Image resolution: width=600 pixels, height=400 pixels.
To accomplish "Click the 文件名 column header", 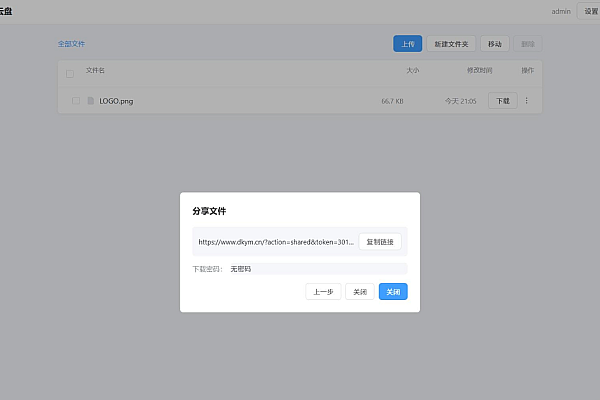I will pos(95,70).
